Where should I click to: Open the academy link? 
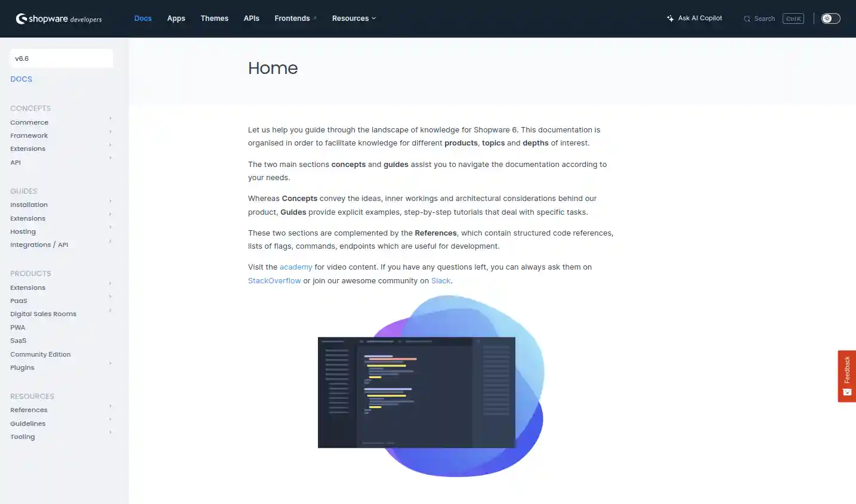tap(296, 267)
